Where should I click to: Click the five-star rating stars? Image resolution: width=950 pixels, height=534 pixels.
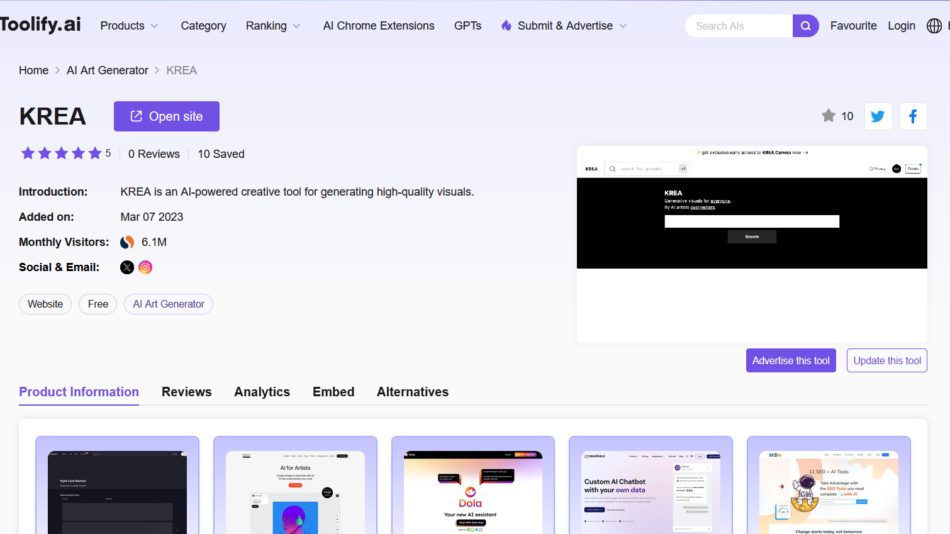click(61, 153)
